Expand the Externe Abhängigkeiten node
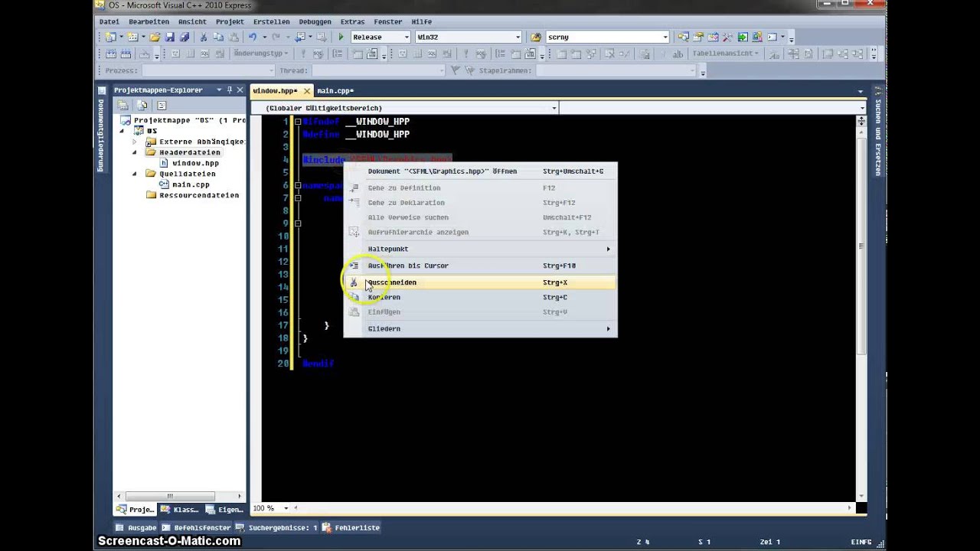The image size is (980, 551). pyautogui.click(x=135, y=142)
